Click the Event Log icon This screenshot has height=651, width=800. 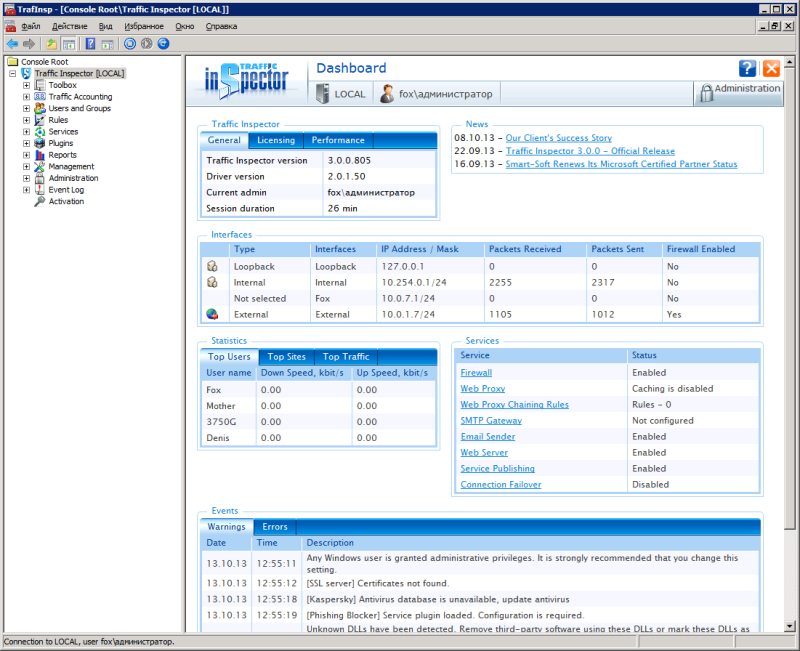(40, 190)
